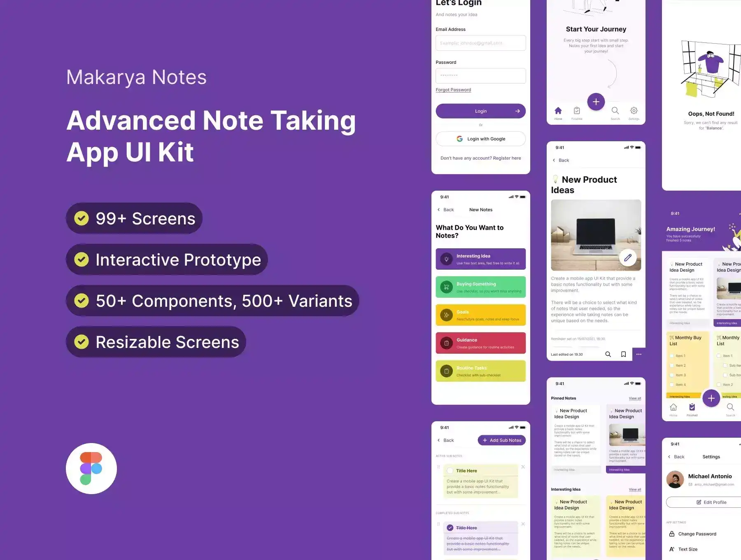Click the Figma logo icon

pyautogui.click(x=91, y=468)
